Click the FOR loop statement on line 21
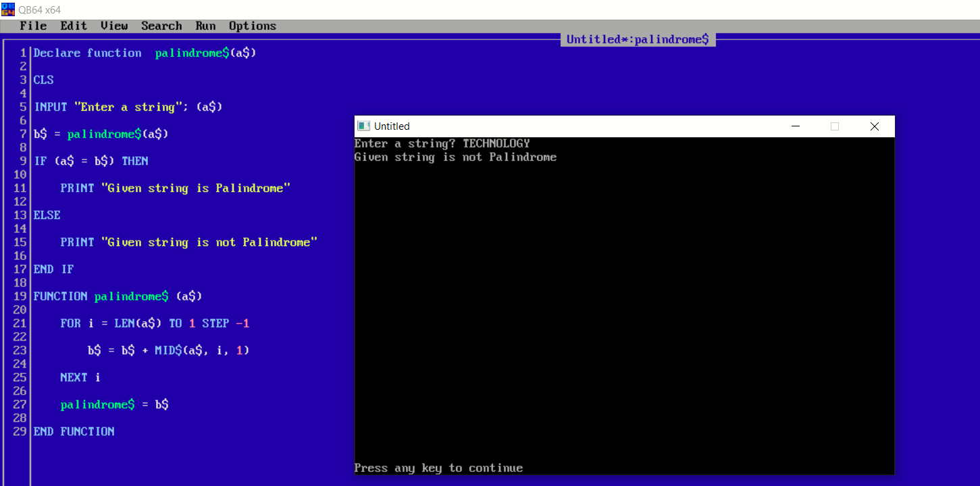 (x=155, y=323)
